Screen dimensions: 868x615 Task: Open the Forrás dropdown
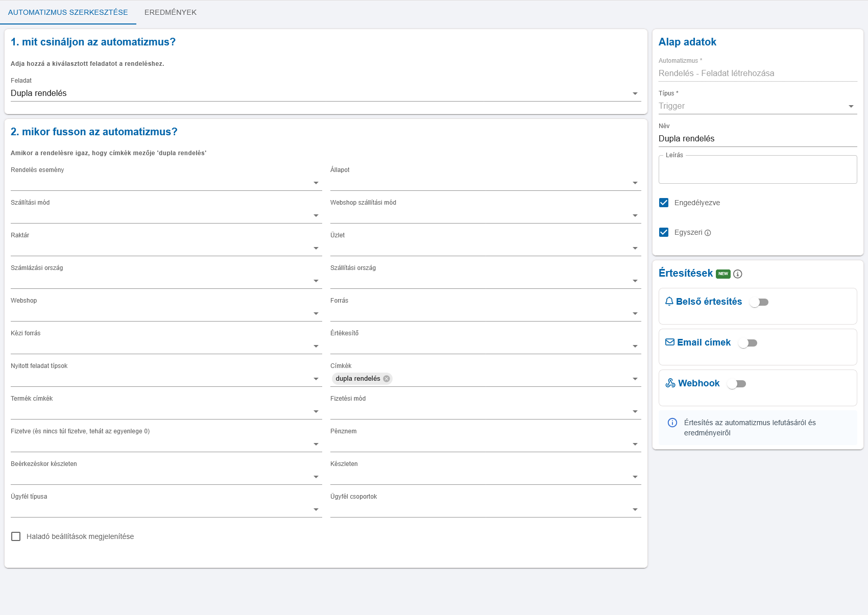point(486,313)
